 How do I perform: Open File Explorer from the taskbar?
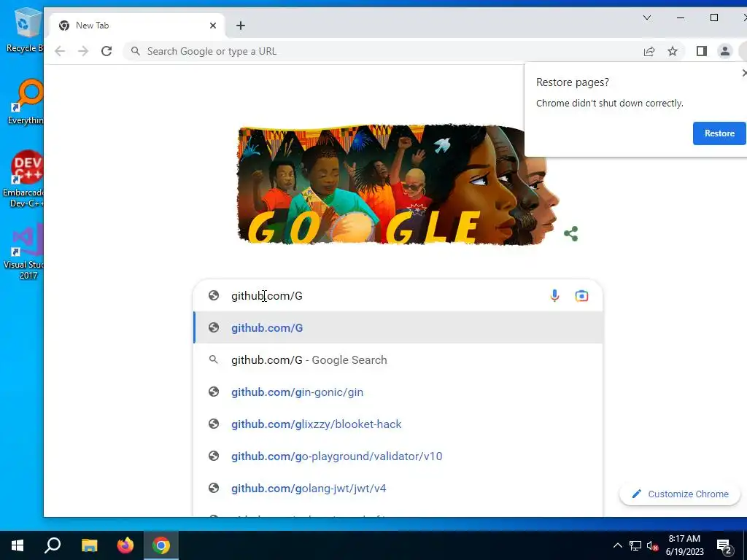pyautogui.click(x=89, y=545)
